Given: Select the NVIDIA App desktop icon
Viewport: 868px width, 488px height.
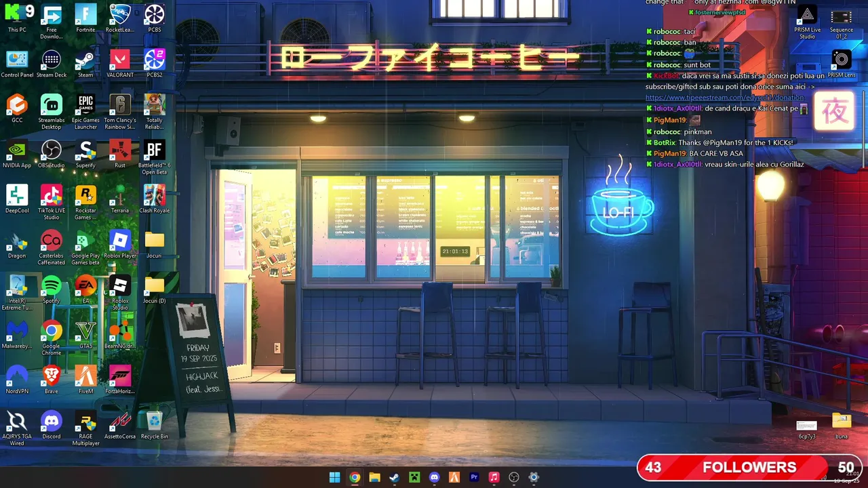Looking at the screenshot, I should [x=17, y=155].
